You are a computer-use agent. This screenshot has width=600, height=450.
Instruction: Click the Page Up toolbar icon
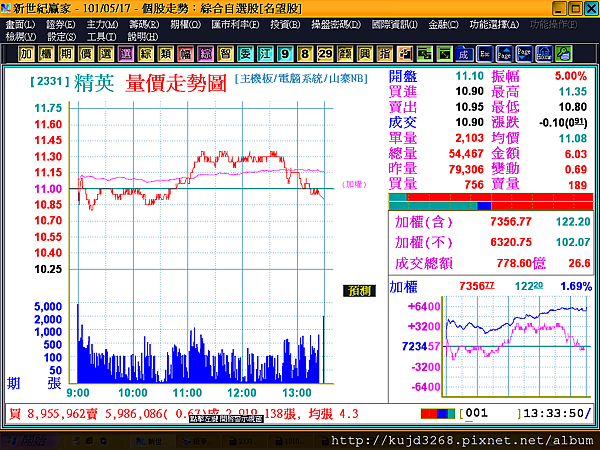point(504,54)
